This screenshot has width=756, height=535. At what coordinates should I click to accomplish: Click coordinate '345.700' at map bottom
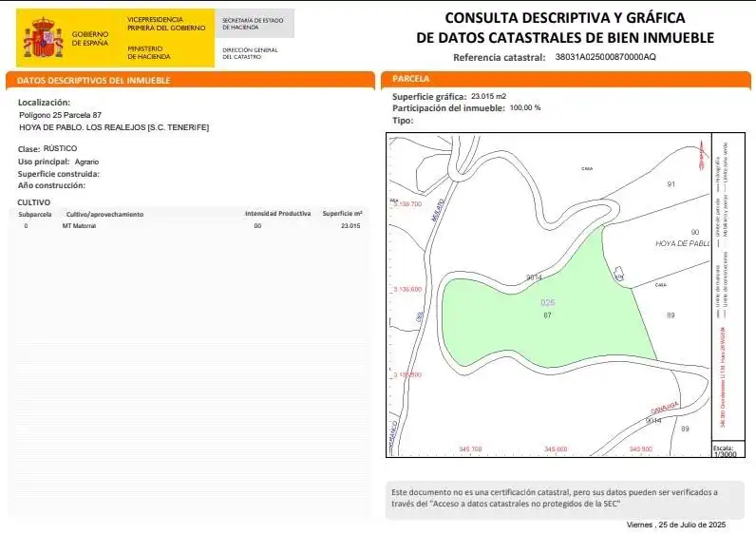coord(470,449)
